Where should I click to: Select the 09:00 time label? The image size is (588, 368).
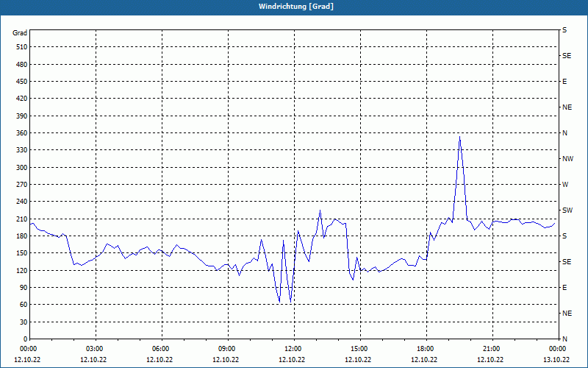pyautogui.click(x=228, y=349)
